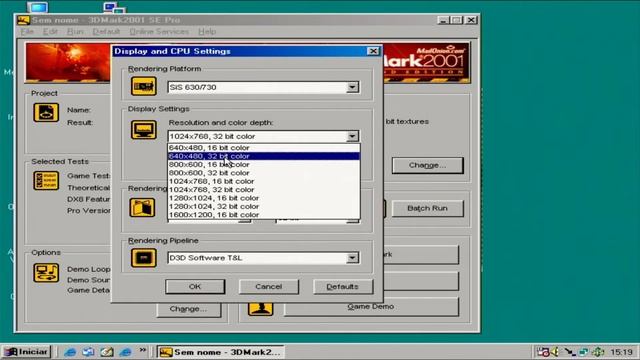Click the 3DMark taskbar button
Image resolution: width=640 pixels, height=360 pixels.
(x=221, y=352)
